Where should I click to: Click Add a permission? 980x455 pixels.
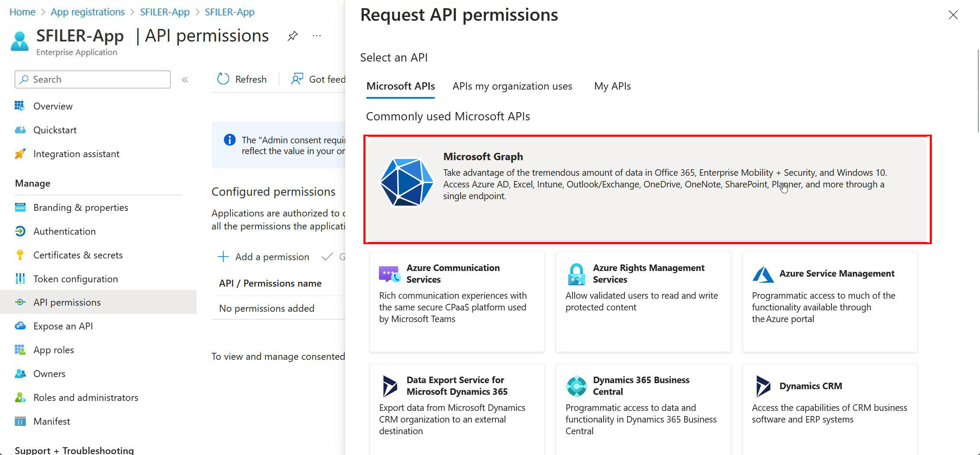[264, 257]
